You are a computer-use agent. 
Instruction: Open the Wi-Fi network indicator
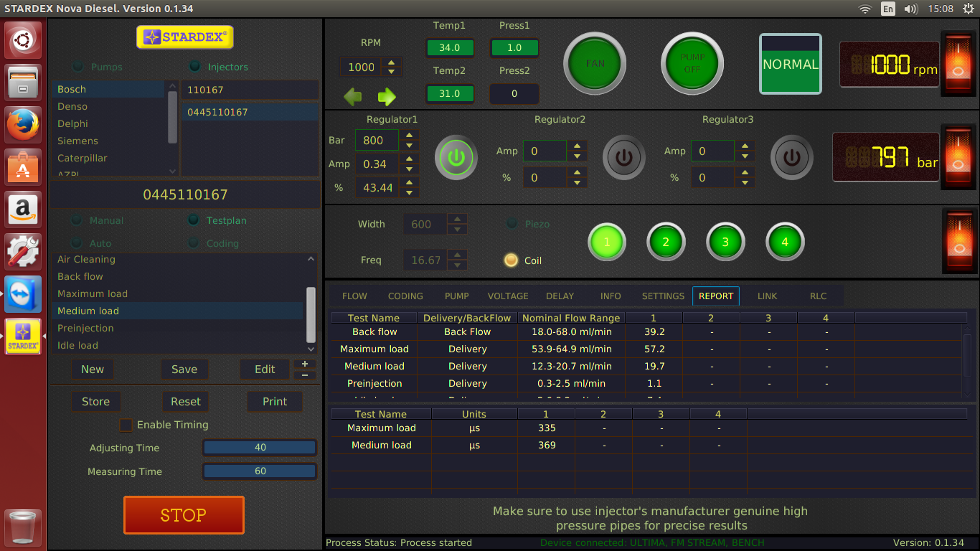865,9
